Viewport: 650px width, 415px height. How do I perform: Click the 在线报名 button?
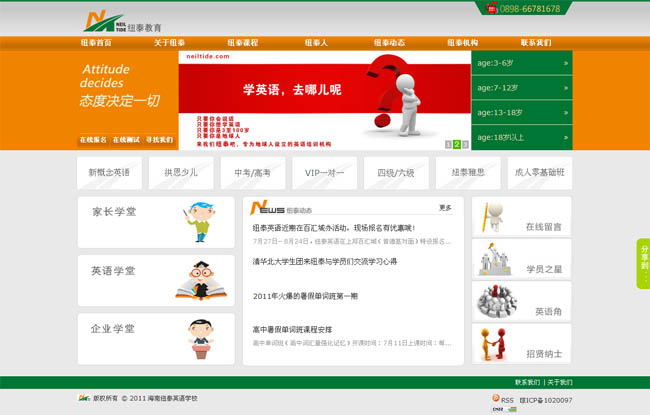point(92,140)
